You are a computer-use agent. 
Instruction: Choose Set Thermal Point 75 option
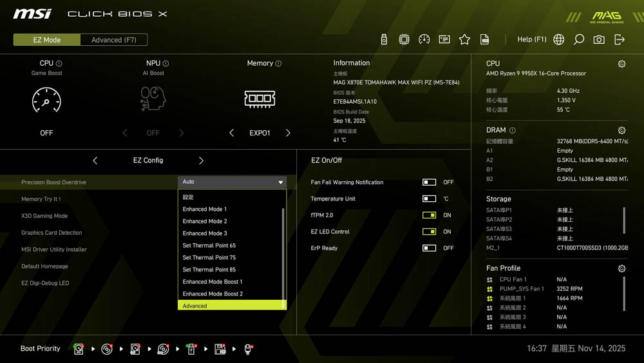(209, 257)
